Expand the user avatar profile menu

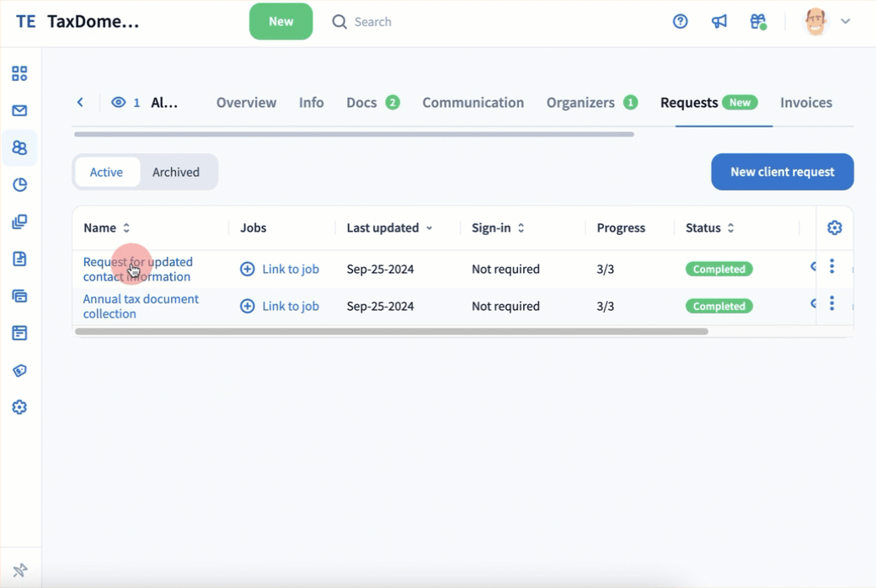click(826, 22)
